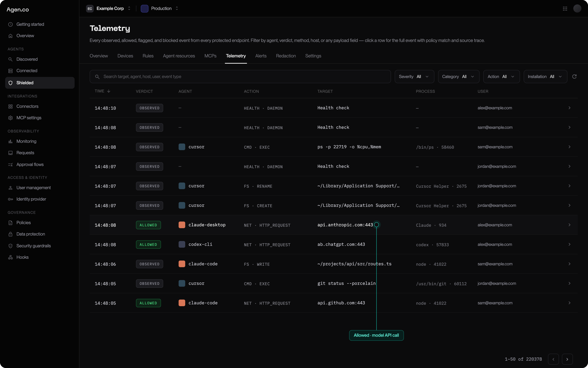This screenshot has height=368, width=588.
Task: Click the claude-code orange swatch in FS WRITE row
Action: (x=182, y=264)
